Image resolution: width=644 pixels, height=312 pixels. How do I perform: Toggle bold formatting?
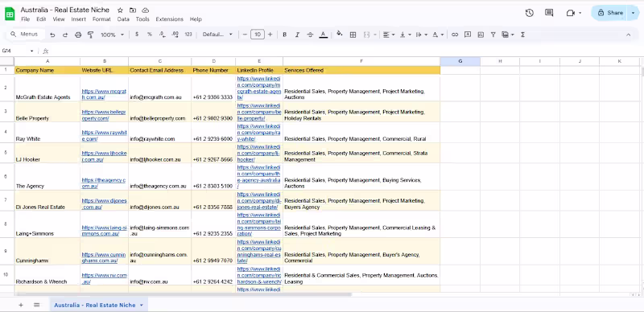coord(284,35)
